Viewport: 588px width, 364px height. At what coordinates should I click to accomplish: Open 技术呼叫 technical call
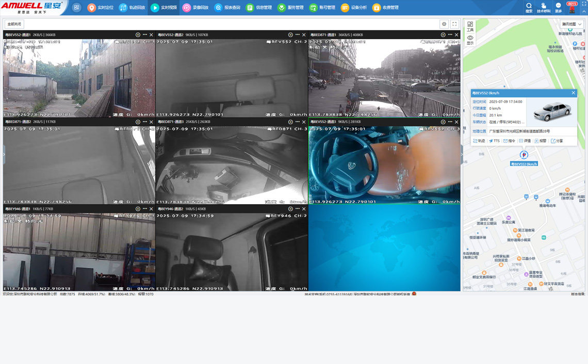[544, 7]
